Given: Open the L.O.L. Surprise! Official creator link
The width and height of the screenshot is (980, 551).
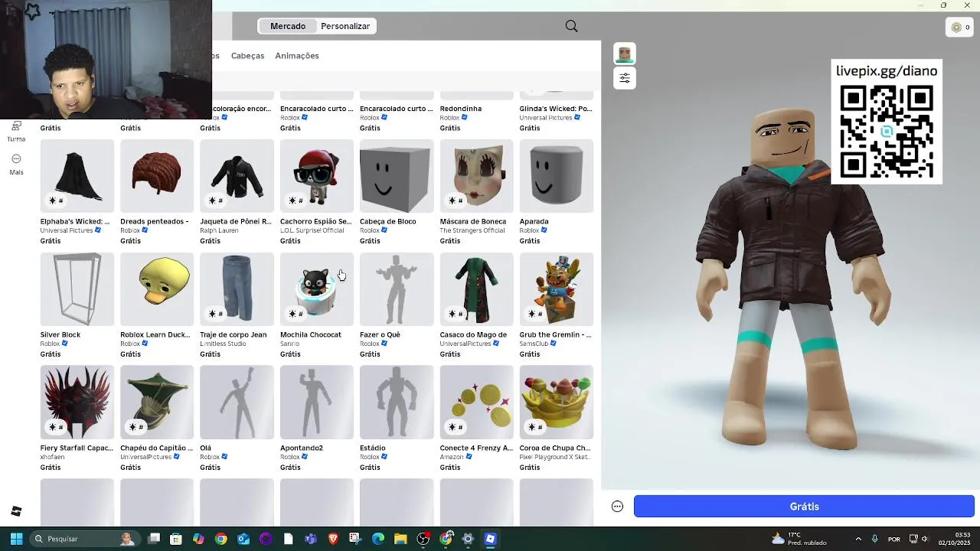Looking at the screenshot, I should pos(312,230).
